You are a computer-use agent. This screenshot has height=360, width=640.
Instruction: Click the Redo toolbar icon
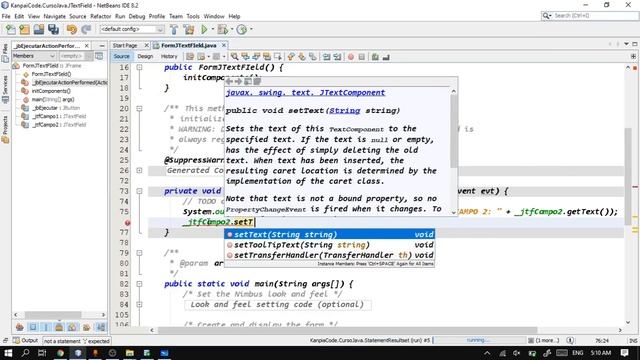(86, 29)
